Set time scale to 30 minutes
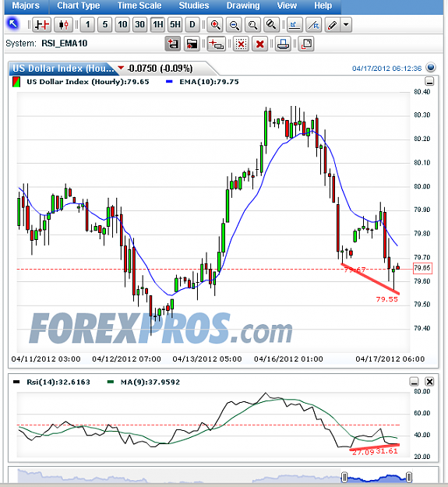Image resolution: width=448 pixels, height=487 pixels. click(139, 24)
